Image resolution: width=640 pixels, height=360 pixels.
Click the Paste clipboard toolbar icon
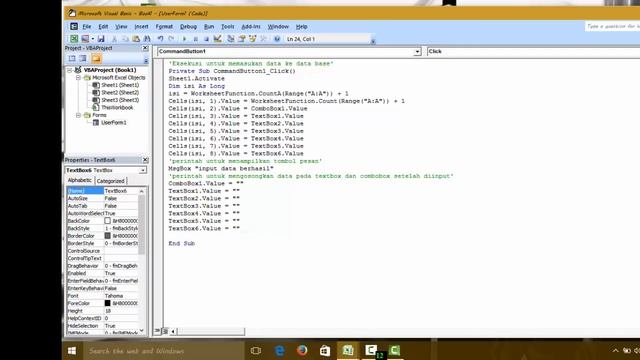136,39
